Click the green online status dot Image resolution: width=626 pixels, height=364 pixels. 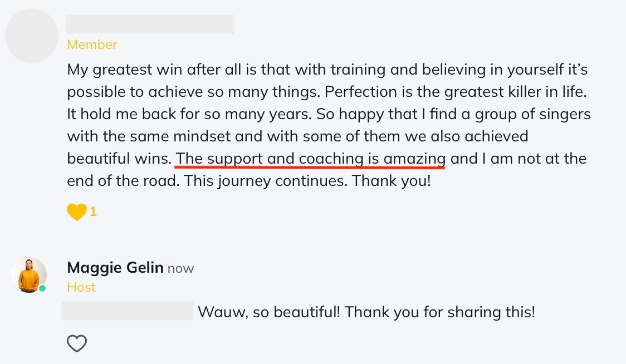click(x=42, y=288)
